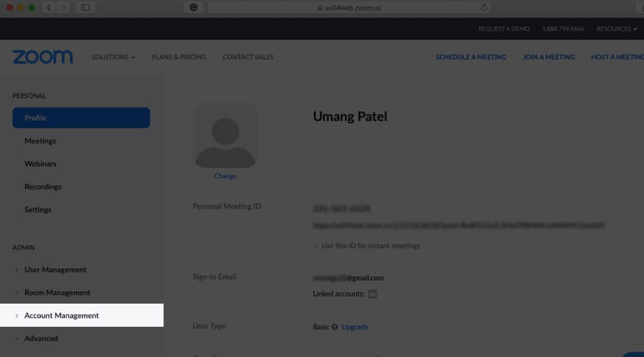The image size is (644, 357).
Task: Click the Upgrade link
Action: pos(355,327)
